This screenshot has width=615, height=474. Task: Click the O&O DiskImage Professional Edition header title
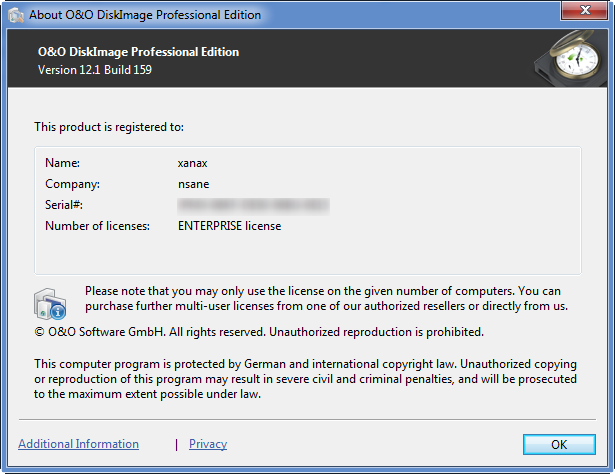[138, 52]
